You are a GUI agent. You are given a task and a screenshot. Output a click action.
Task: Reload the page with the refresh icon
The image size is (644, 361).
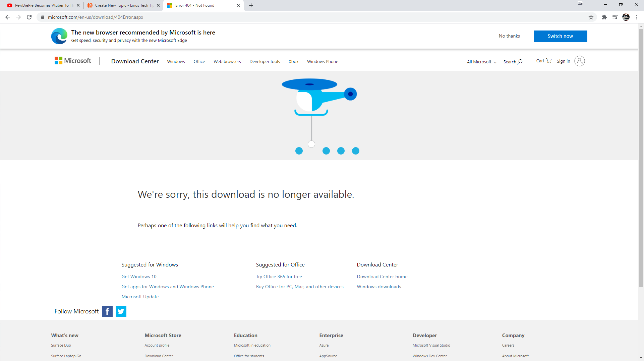[29, 17]
